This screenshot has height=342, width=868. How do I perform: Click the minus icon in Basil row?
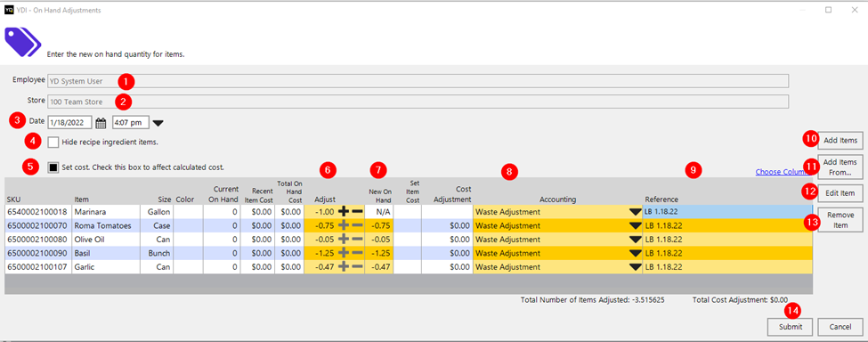coord(357,253)
